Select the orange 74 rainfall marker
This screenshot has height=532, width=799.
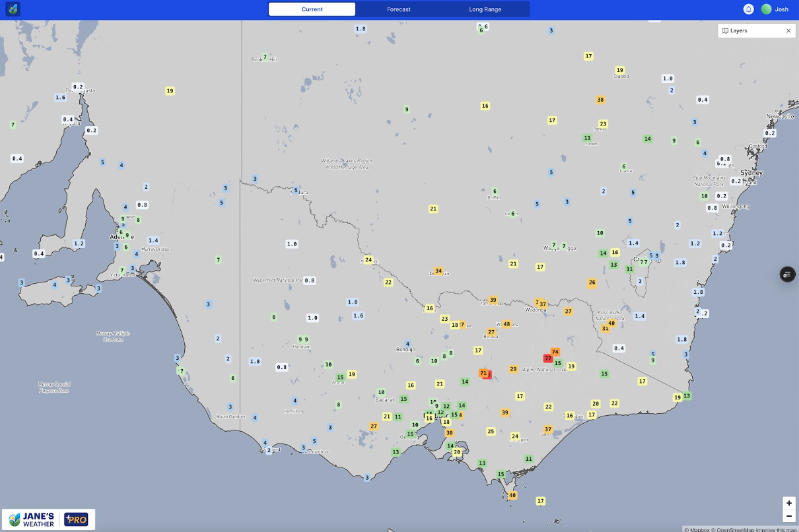click(x=555, y=352)
